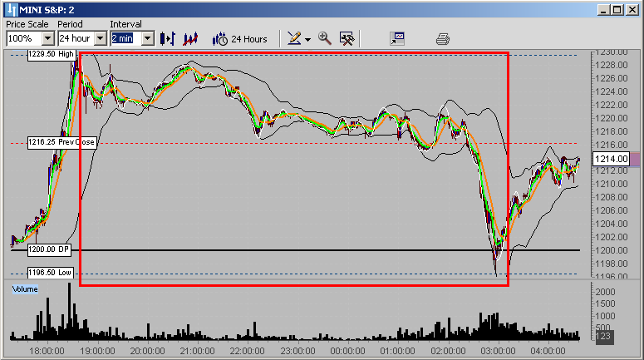Open the Period dropdown arrow

point(101,38)
